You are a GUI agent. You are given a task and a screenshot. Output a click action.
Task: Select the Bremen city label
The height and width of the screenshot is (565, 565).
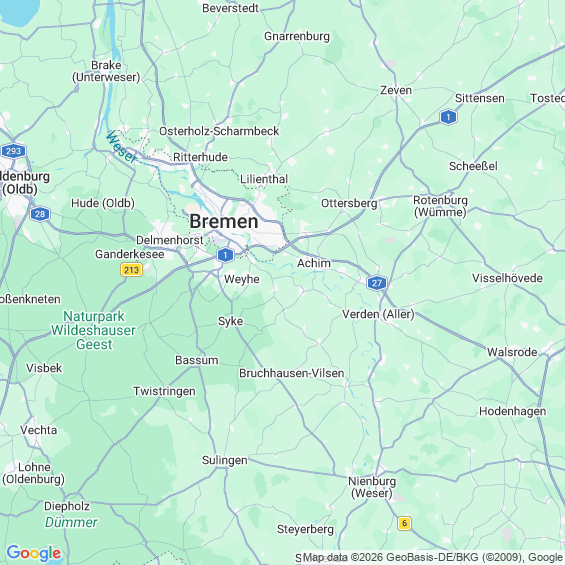pyautogui.click(x=224, y=221)
